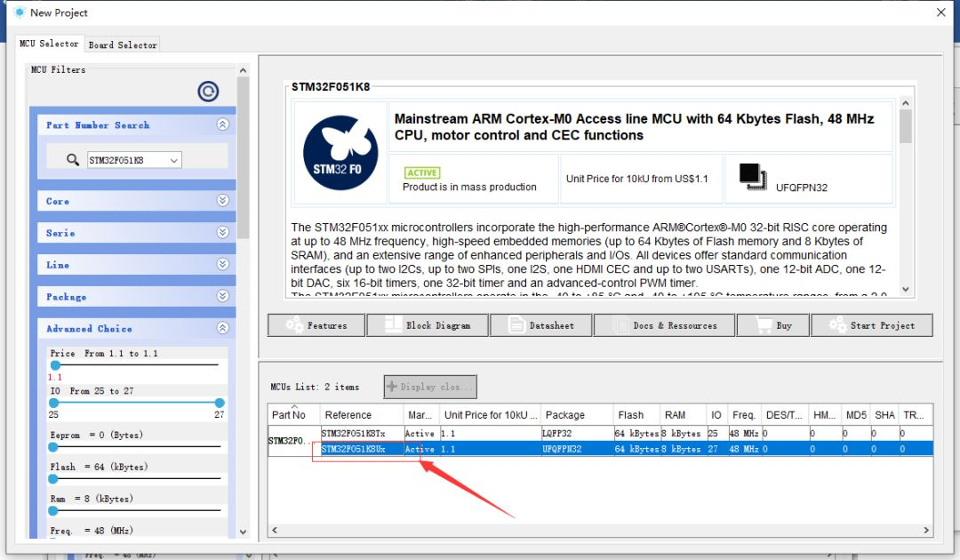960x560 pixels.
Task: Click the 'Product is in mass production' text
Action: click(469, 187)
